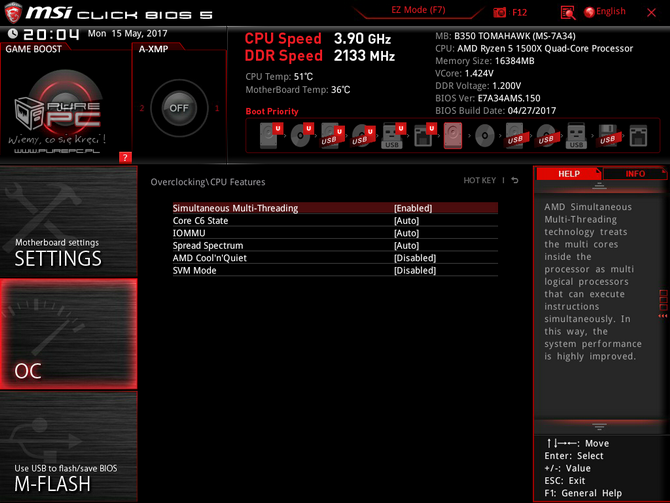Select UEFI USB key boot icon

394,135
